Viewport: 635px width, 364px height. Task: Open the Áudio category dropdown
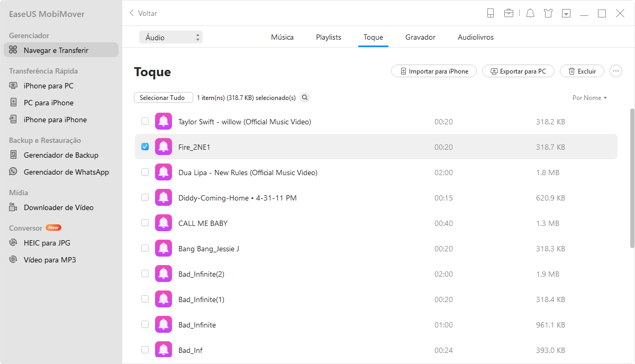pos(171,38)
